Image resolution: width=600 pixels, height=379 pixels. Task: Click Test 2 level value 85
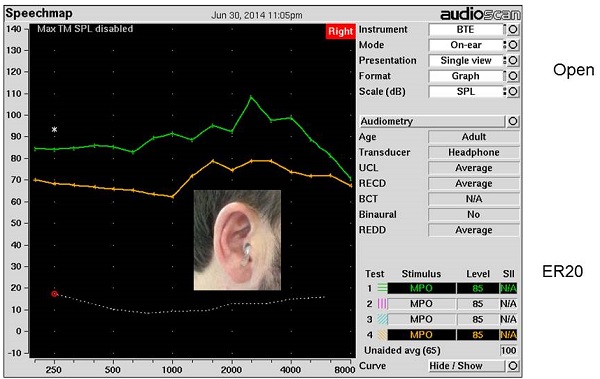tap(478, 304)
